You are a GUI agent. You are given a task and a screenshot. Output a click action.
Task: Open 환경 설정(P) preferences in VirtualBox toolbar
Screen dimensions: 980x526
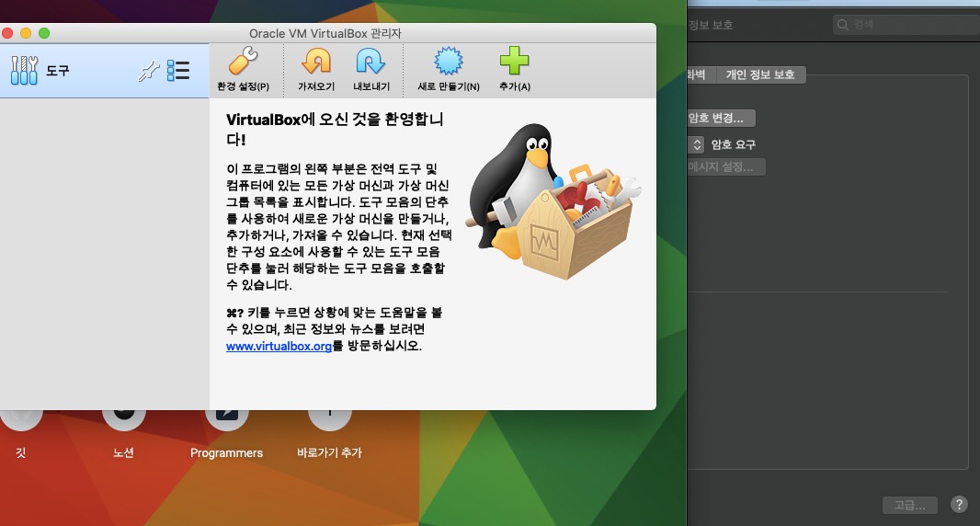[243, 69]
